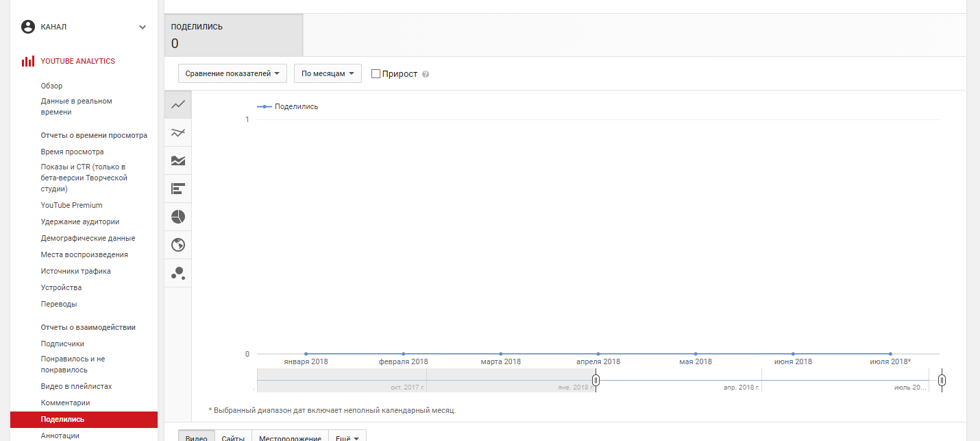Select the bubble chart icon
Image resolution: width=980 pixels, height=441 pixels.
(x=178, y=273)
